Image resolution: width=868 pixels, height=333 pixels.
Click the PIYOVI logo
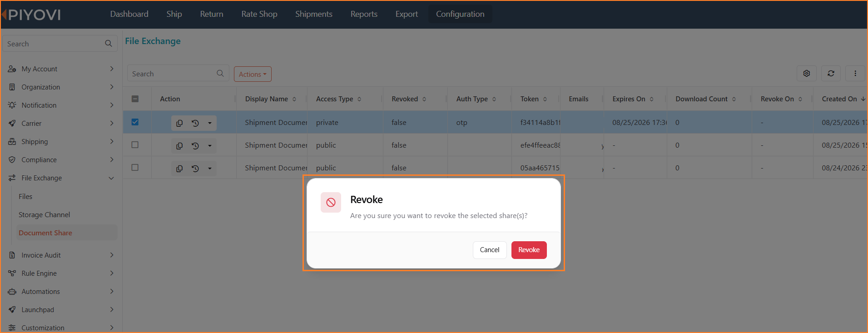tap(32, 15)
